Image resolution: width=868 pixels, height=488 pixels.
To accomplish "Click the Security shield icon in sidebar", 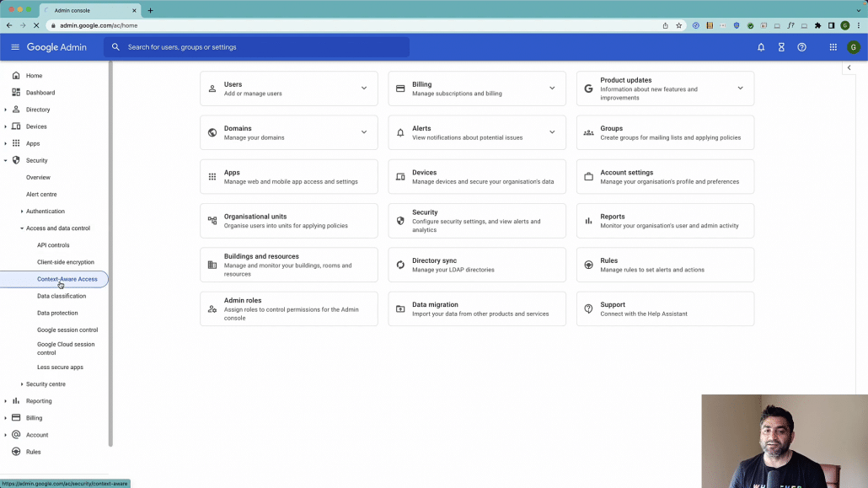I will pos(16,160).
